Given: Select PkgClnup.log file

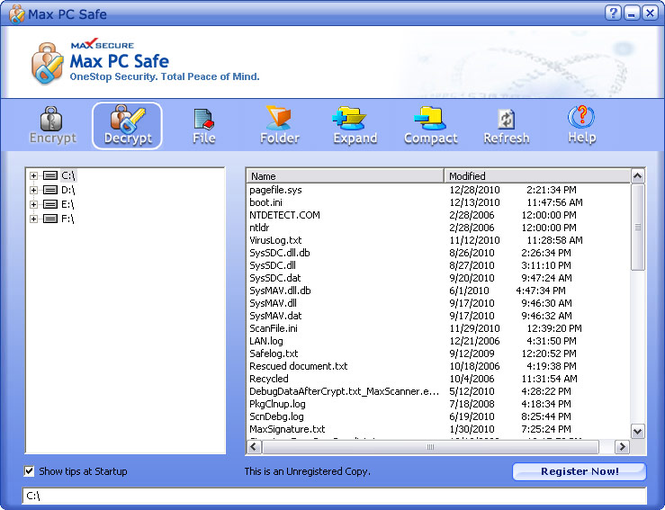Looking at the screenshot, I should [x=277, y=404].
